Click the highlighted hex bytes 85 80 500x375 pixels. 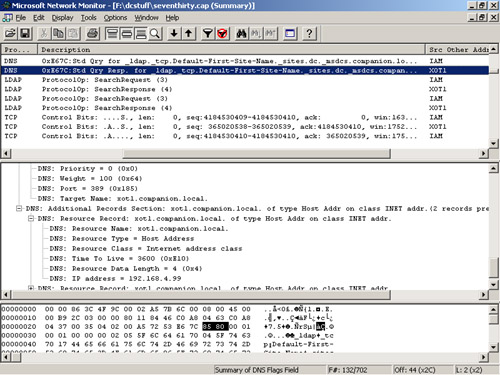[x=215, y=326]
